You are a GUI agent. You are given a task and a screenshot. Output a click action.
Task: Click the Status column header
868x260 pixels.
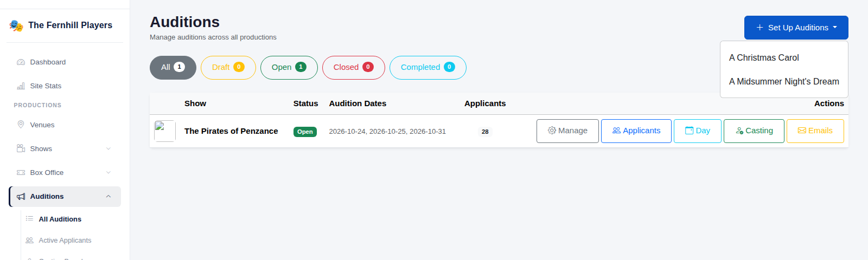coord(306,103)
